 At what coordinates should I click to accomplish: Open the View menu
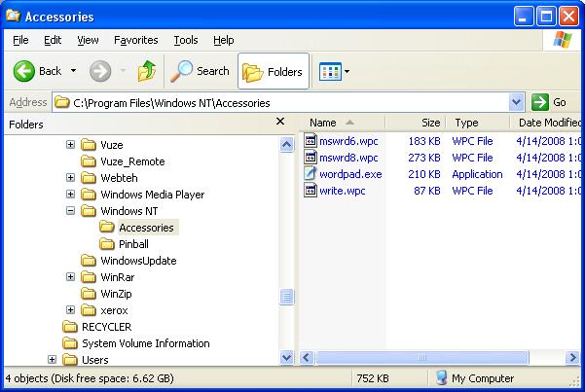coord(88,40)
